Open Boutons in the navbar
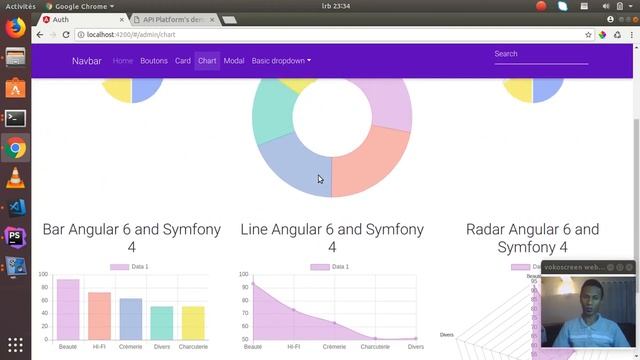The height and width of the screenshot is (360, 640). (154, 61)
